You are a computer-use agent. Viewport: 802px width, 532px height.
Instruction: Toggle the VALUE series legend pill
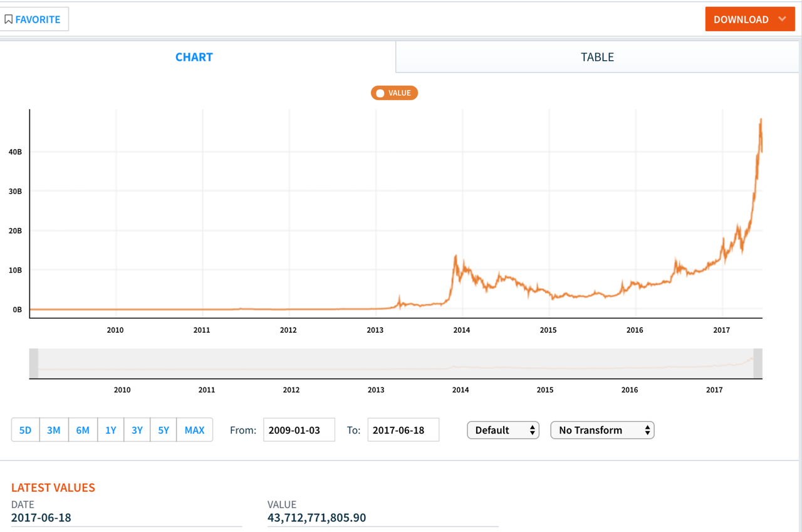pyautogui.click(x=394, y=93)
